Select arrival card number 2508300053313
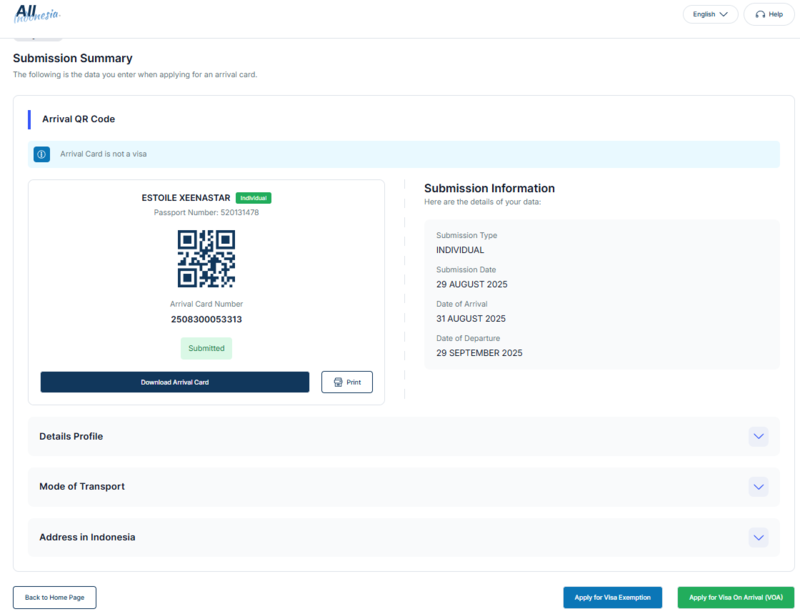The image size is (800, 614). (206, 320)
